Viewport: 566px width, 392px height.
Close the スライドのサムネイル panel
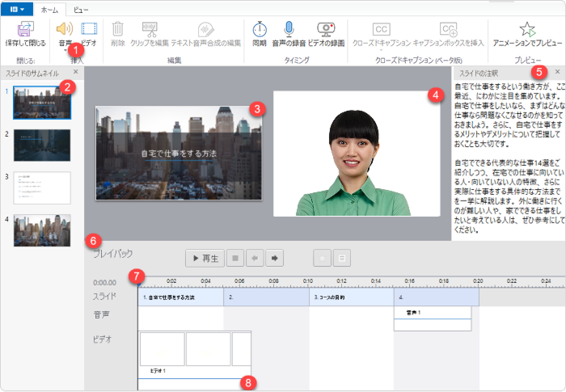coord(75,73)
